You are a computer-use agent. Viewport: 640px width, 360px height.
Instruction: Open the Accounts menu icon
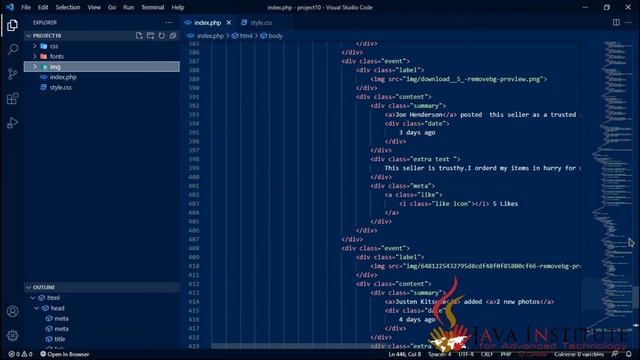pos(12,311)
